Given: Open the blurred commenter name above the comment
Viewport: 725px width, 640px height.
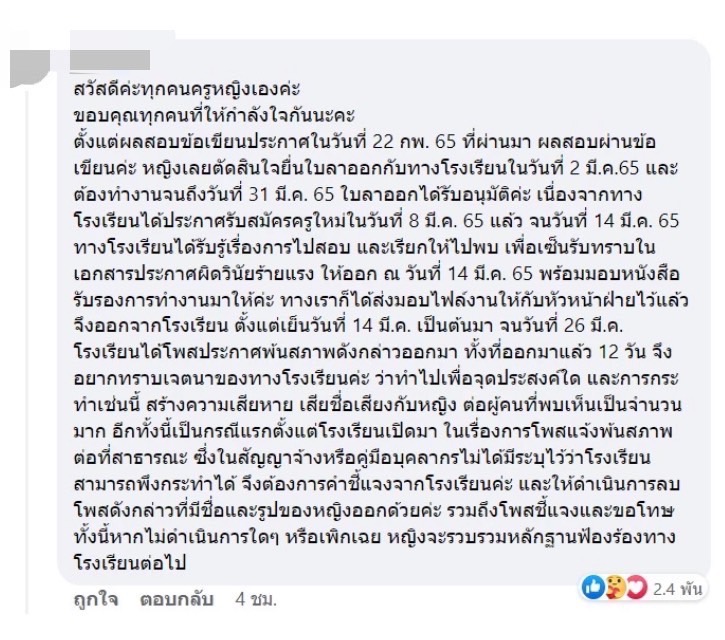Looking at the screenshot, I should (110, 60).
